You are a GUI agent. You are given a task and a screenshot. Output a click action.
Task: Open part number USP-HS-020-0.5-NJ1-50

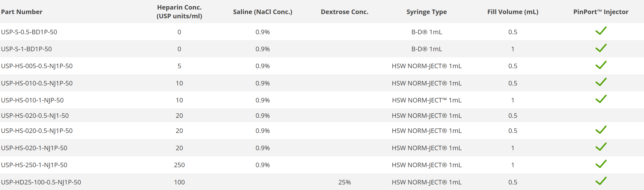pyautogui.click(x=35, y=116)
